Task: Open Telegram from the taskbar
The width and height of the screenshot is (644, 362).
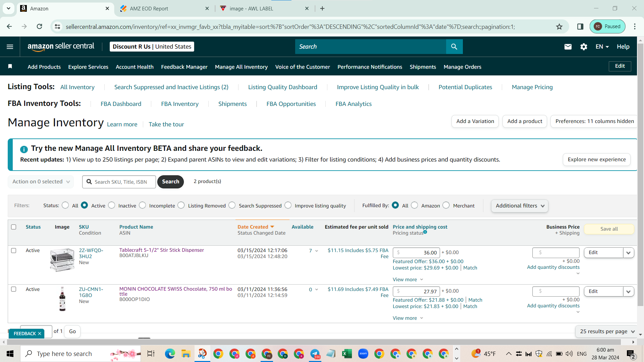Action: [315, 354]
